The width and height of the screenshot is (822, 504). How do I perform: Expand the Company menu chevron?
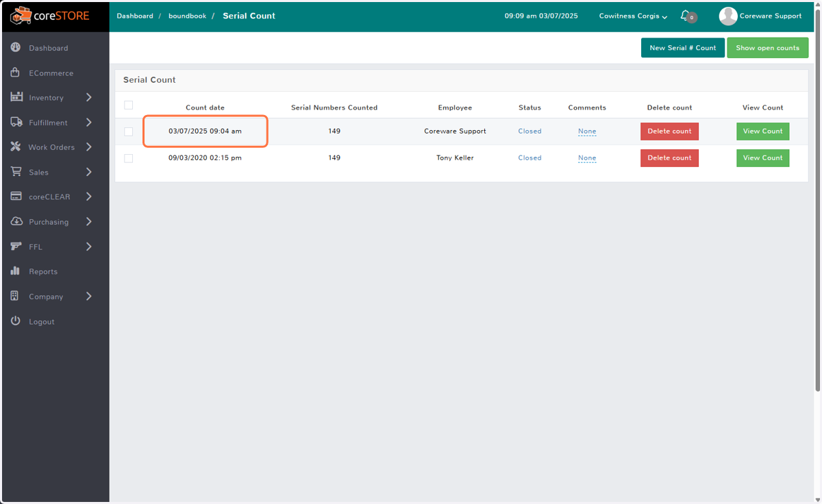point(89,297)
